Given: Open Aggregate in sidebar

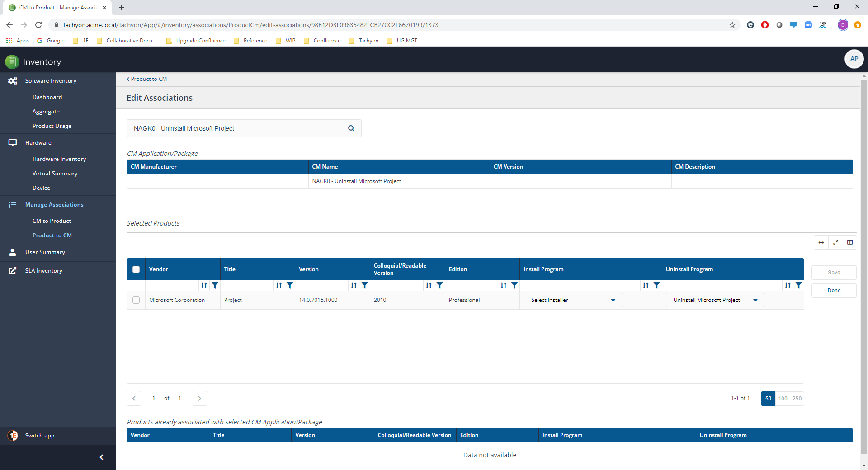Looking at the screenshot, I should (x=46, y=112).
